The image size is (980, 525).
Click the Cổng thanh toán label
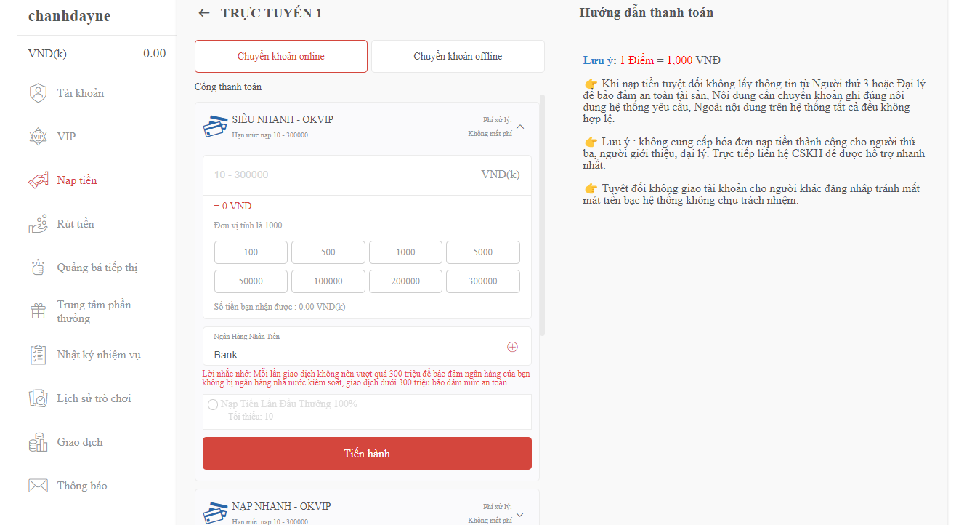tap(228, 87)
